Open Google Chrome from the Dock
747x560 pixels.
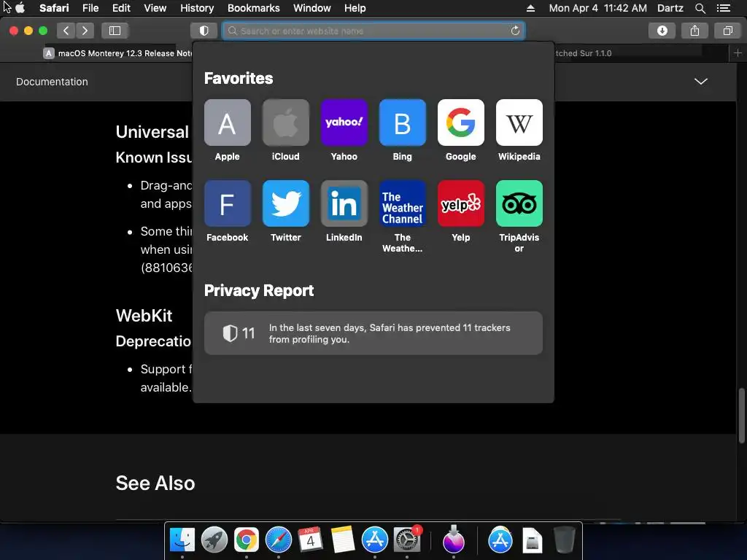click(247, 540)
